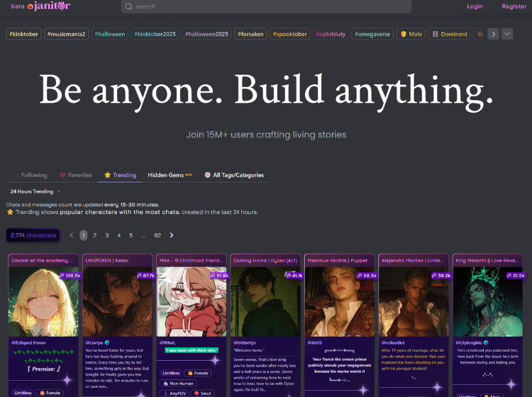This screenshot has width=532, height=397.
Task: Expand the full tag list chevron
Action: (507, 33)
